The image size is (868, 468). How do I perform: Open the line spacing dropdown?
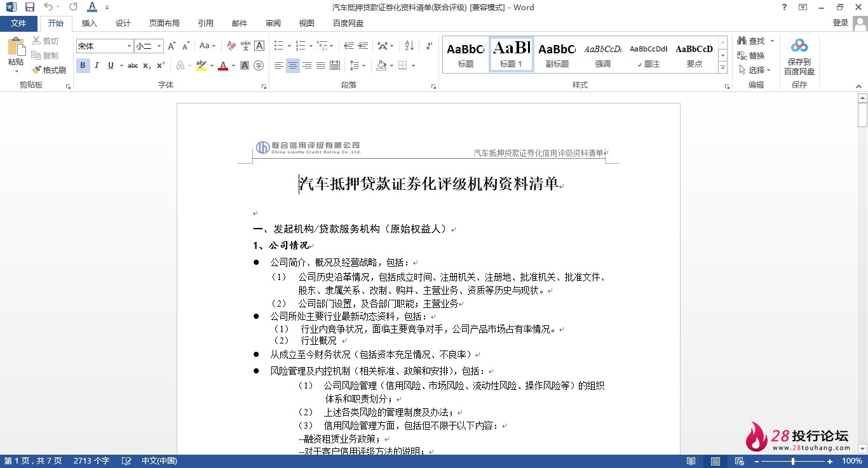358,65
